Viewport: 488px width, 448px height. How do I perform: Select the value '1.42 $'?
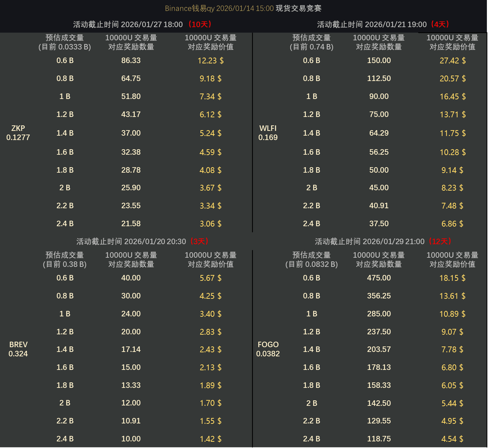click(210, 439)
